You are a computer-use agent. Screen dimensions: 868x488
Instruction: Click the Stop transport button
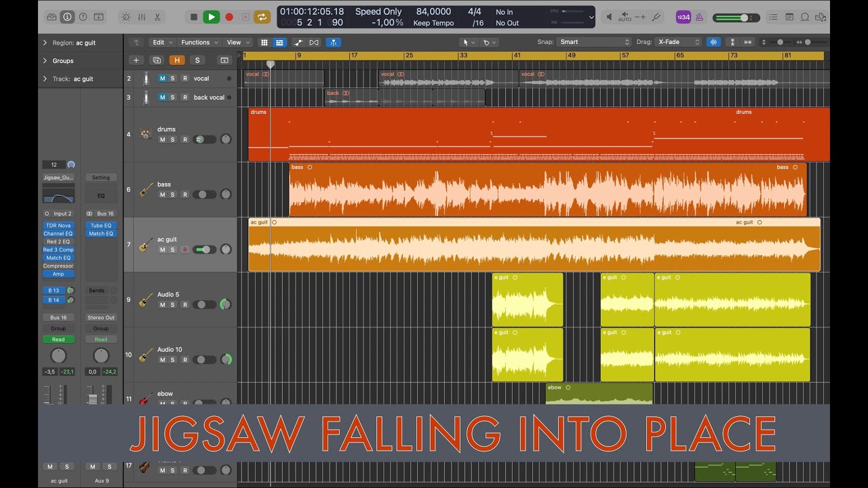194,17
